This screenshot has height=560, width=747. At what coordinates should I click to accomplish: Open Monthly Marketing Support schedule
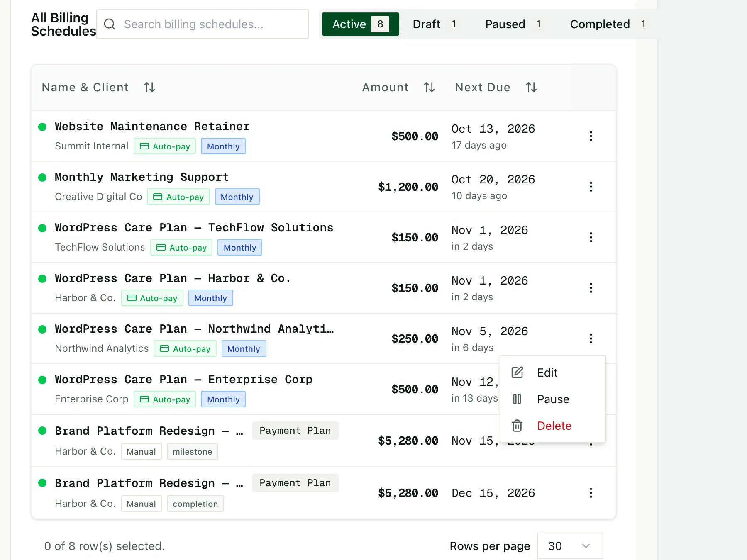[142, 177]
